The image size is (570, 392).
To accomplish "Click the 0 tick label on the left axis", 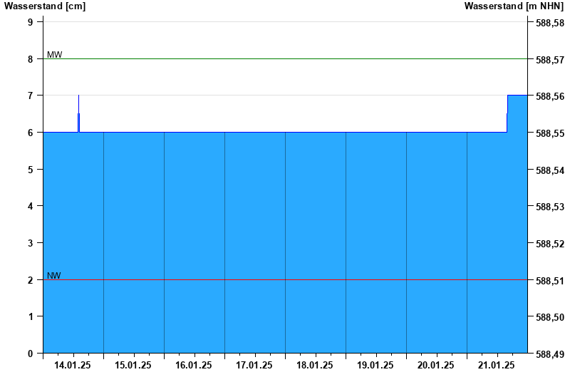I will pos(31,354).
